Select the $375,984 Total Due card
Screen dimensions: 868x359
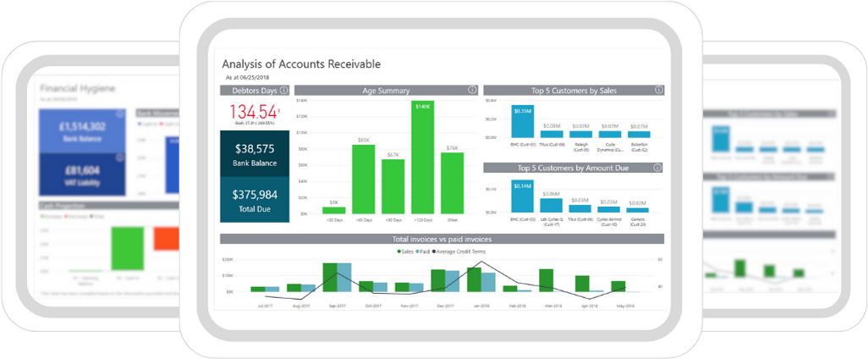pyautogui.click(x=255, y=200)
